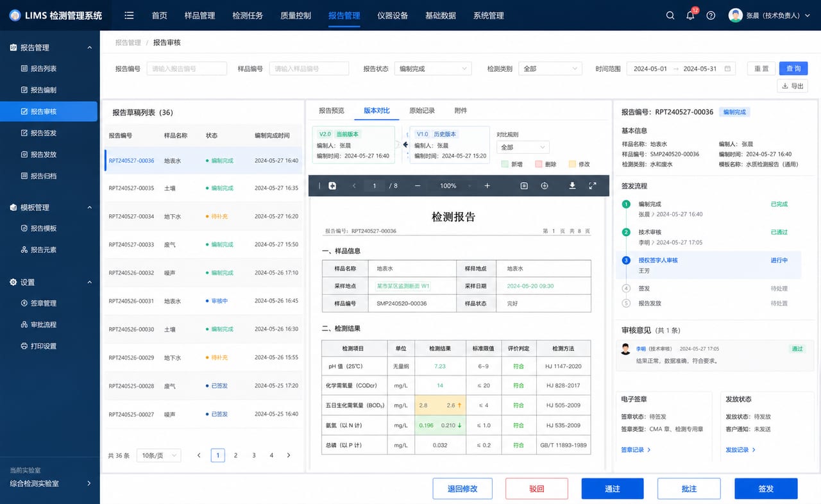
Task: Enter fullscreen view of the report
Action: (593, 186)
